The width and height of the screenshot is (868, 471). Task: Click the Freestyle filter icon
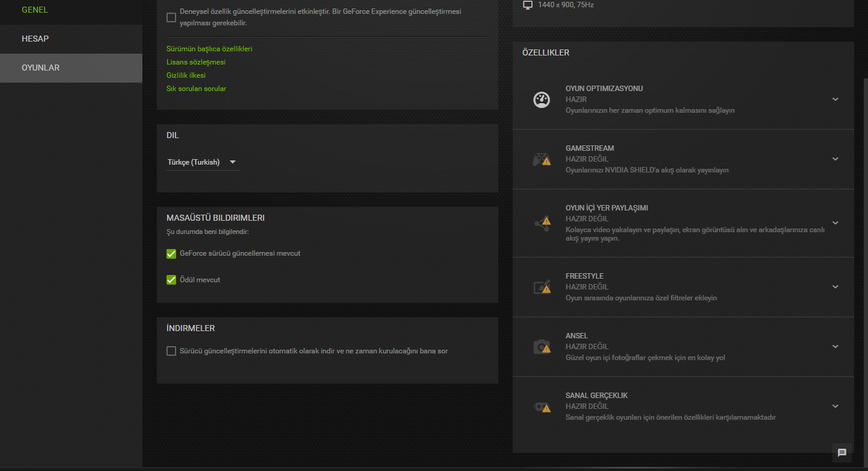[542, 287]
